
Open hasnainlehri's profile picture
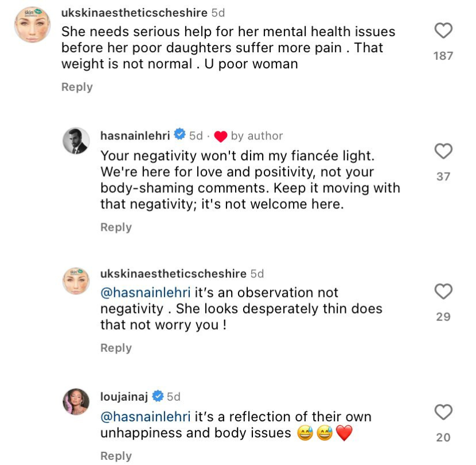point(76,141)
